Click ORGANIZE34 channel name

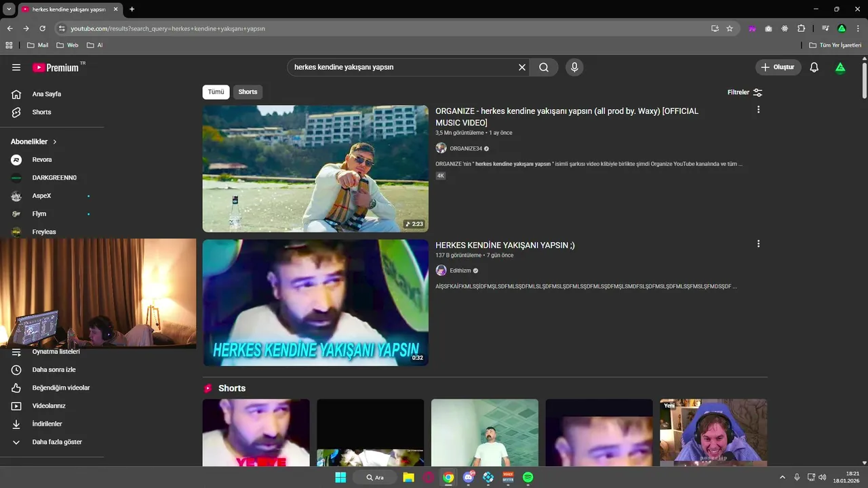[x=466, y=148]
